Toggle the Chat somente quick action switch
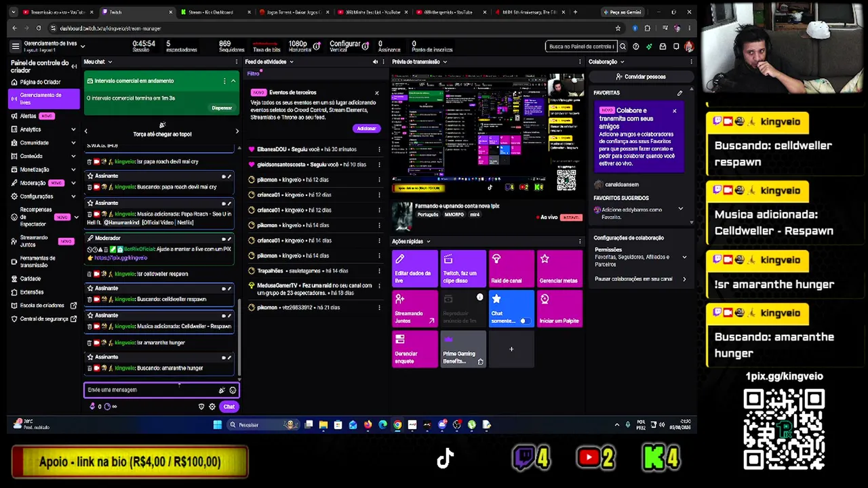 click(x=525, y=321)
